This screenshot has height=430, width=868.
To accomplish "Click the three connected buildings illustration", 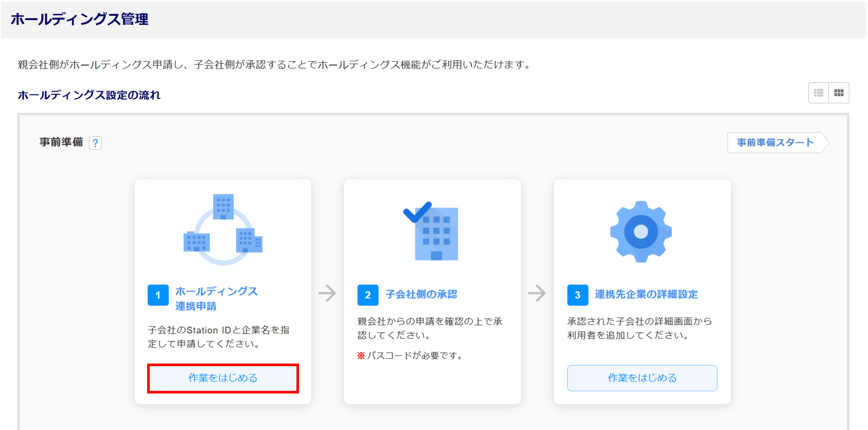I will 223,229.
